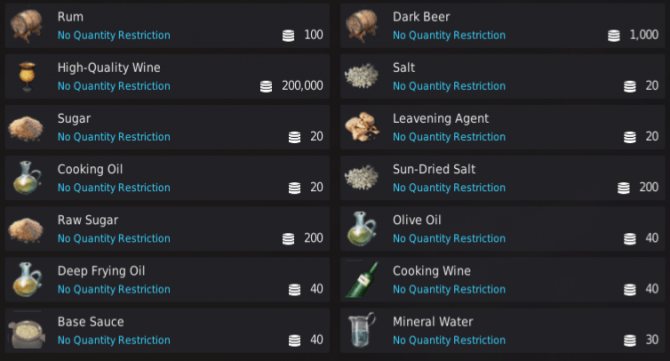Select the Dark Beer barrel icon
670x361 pixels.
[361, 26]
